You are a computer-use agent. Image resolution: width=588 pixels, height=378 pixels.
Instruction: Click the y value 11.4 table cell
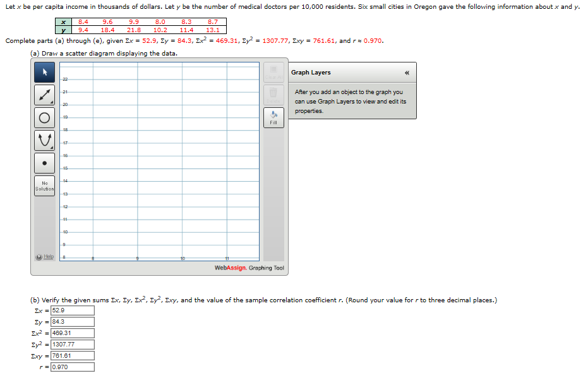click(186, 30)
